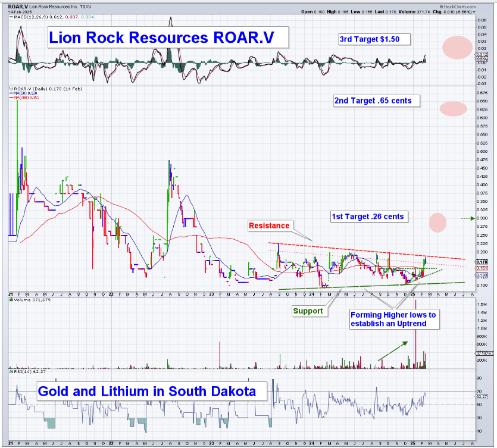The height and width of the screenshot is (448, 497).
Task: Click the Forming Higher lows to establish an Uptrend note
Action: pos(395,319)
